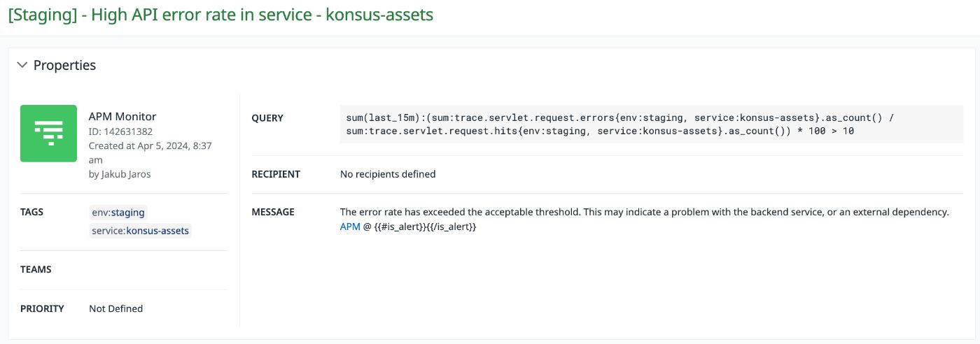Click the TEAMS label
Screen dimensions: 980x344
(x=36, y=269)
